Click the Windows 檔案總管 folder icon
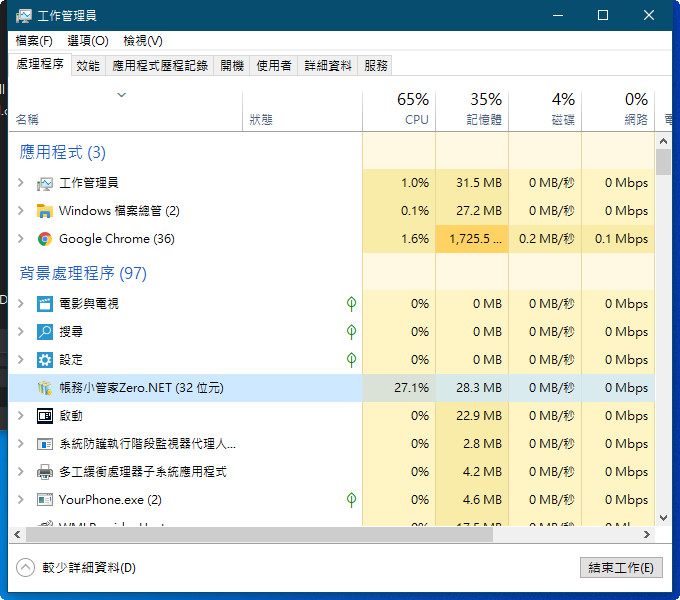The image size is (680, 600). click(x=45, y=211)
